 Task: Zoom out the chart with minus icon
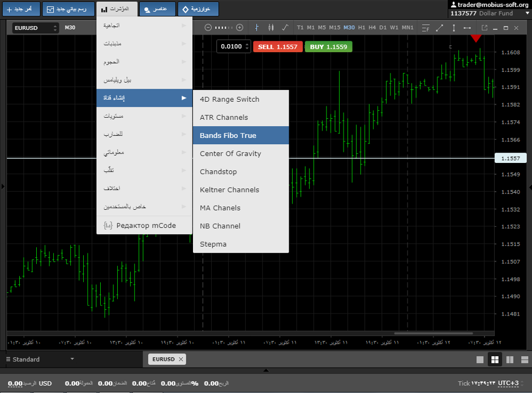pyautogui.click(x=208, y=27)
